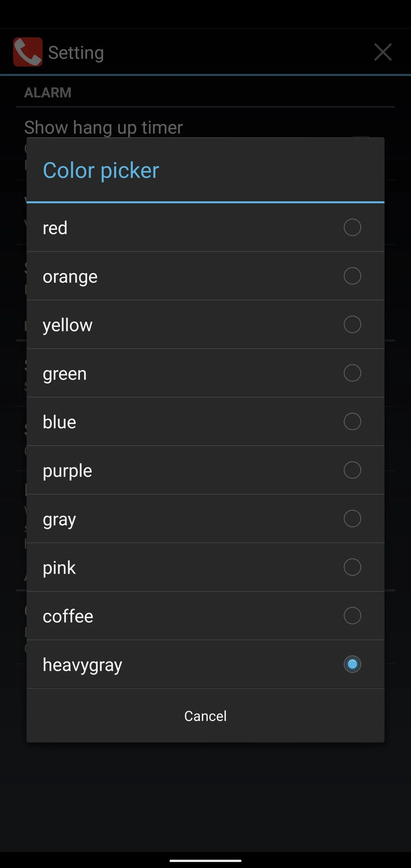Pick the green radio button
The width and height of the screenshot is (411, 868).
(352, 373)
